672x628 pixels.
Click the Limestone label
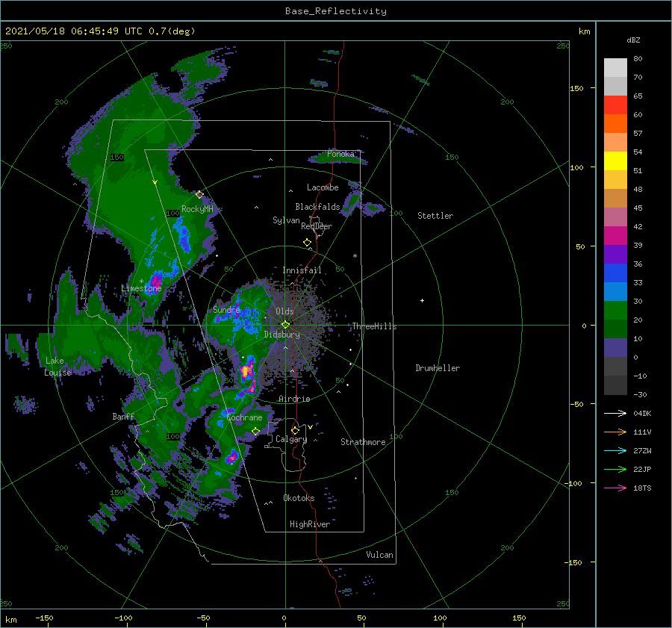click(x=141, y=288)
